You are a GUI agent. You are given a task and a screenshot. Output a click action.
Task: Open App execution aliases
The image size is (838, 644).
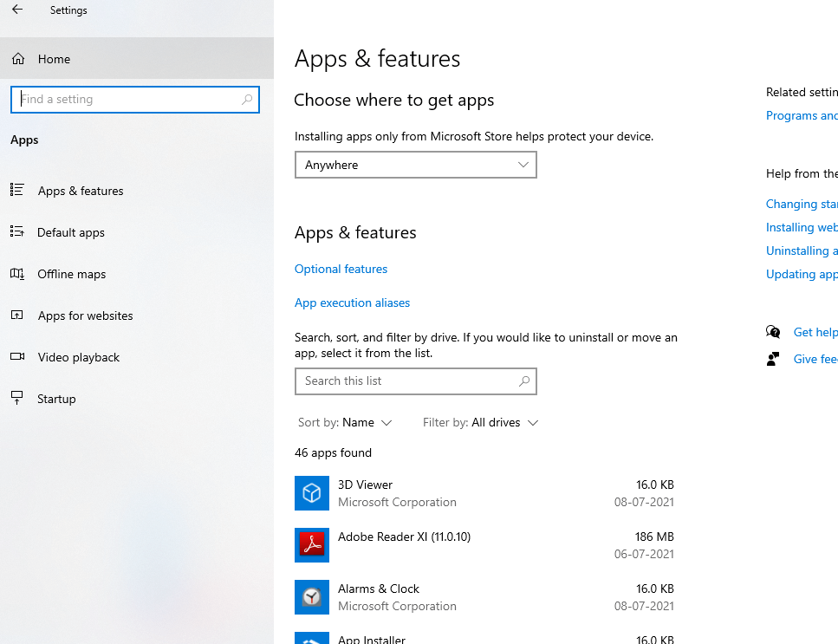click(x=352, y=302)
